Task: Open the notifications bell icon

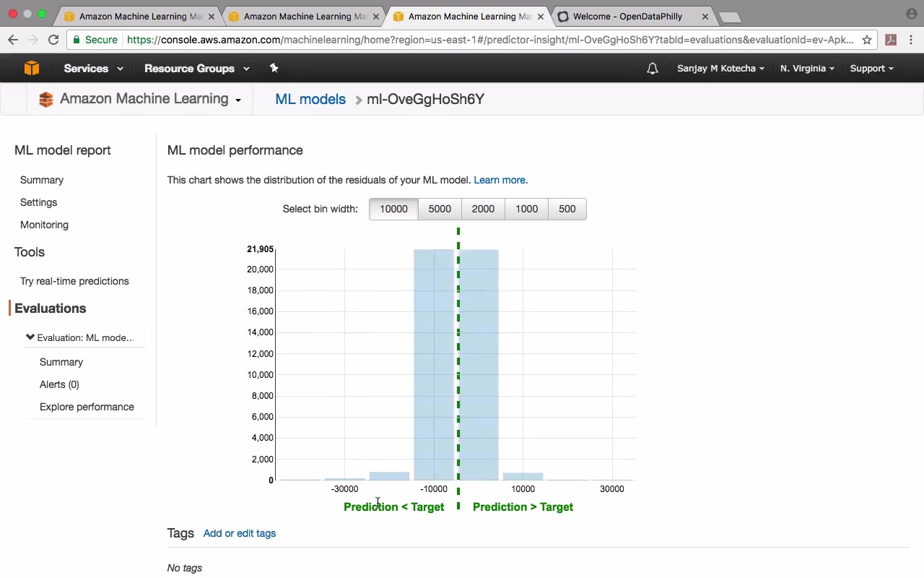Action: point(653,69)
